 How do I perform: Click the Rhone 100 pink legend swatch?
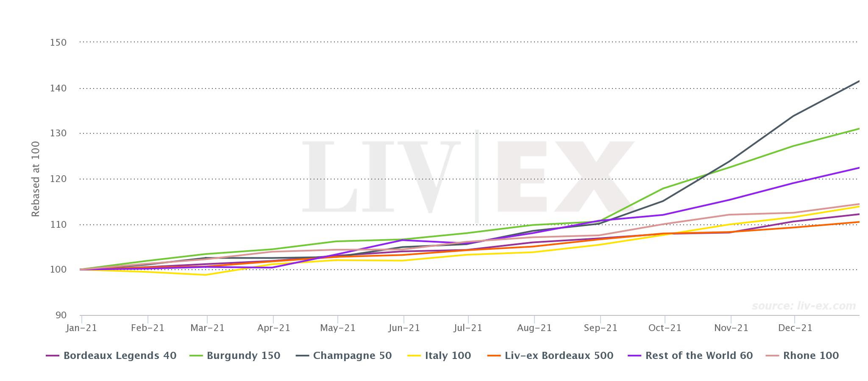point(772,356)
